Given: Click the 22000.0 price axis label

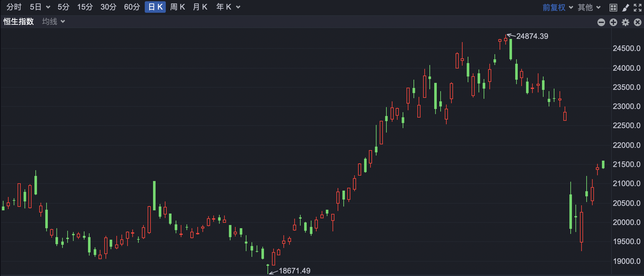Looking at the screenshot, I should (x=626, y=145).
